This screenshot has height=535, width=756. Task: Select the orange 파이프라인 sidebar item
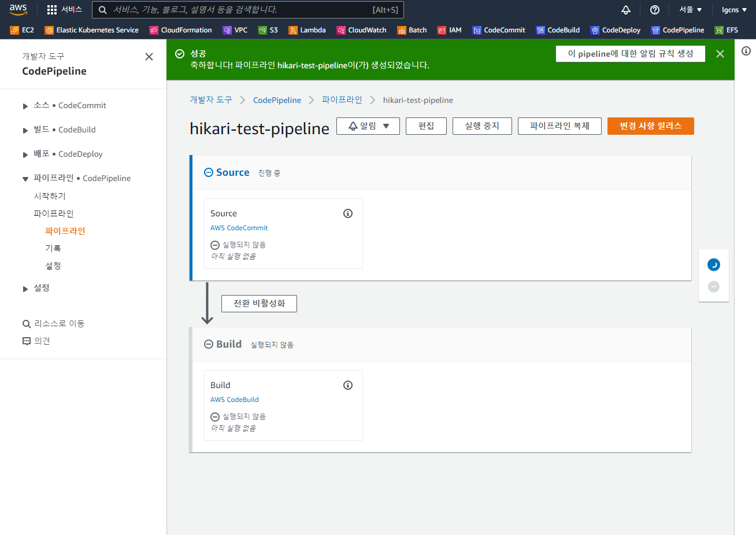coord(65,231)
